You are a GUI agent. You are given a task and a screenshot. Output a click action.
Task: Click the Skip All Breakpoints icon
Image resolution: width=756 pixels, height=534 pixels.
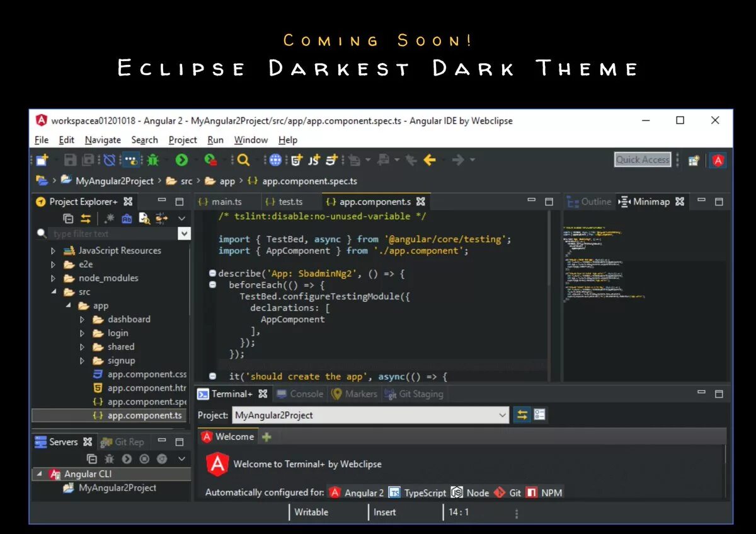pyautogui.click(x=110, y=160)
